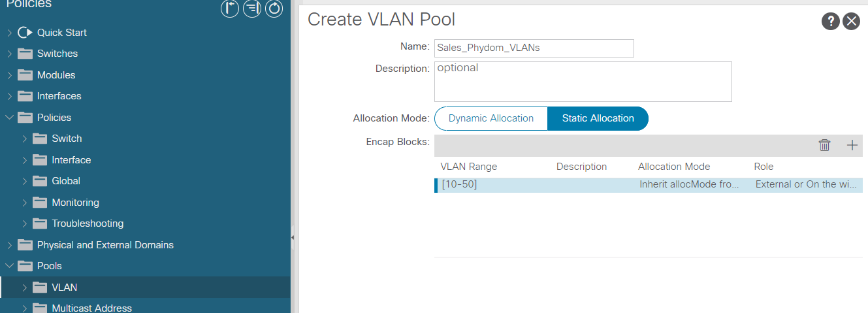Click the refresh icon in Policies header
This screenshot has width=868, height=313.
pos(274,8)
